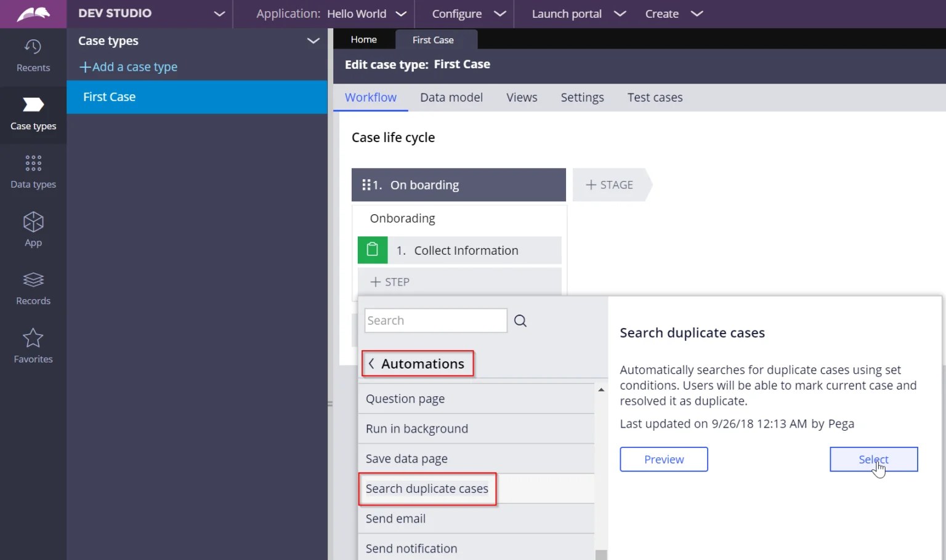Add a new step with + STEP
The width and height of the screenshot is (946, 560).
point(459,282)
